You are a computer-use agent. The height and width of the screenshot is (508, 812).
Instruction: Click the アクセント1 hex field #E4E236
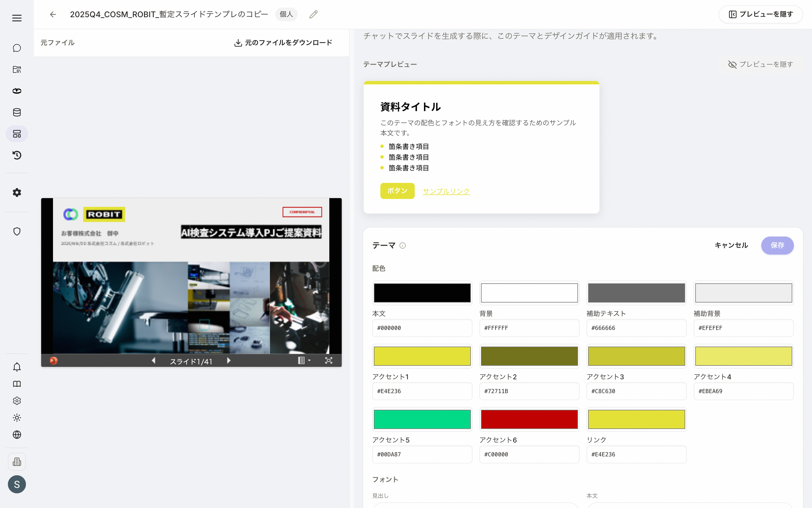coord(422,391)
